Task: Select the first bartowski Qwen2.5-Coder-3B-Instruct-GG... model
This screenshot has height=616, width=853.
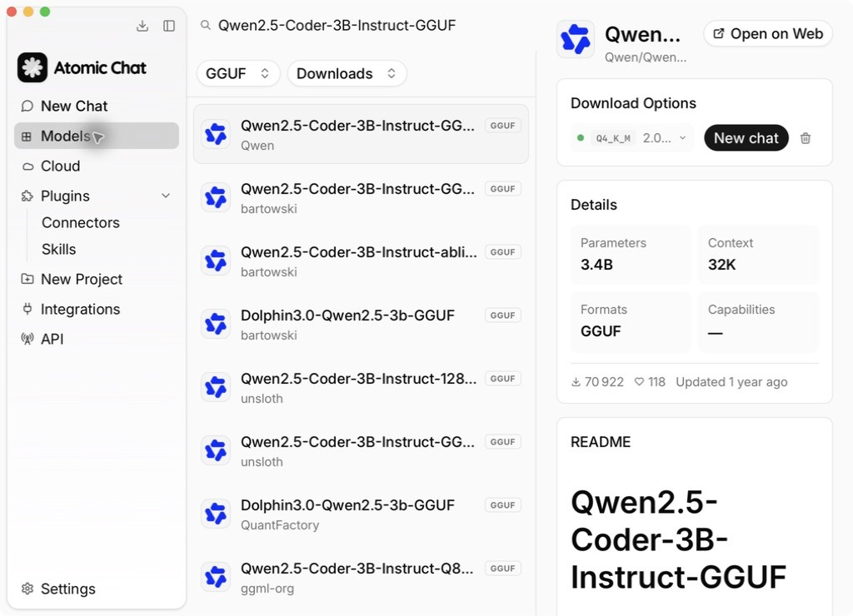Action: coord(362,198)
